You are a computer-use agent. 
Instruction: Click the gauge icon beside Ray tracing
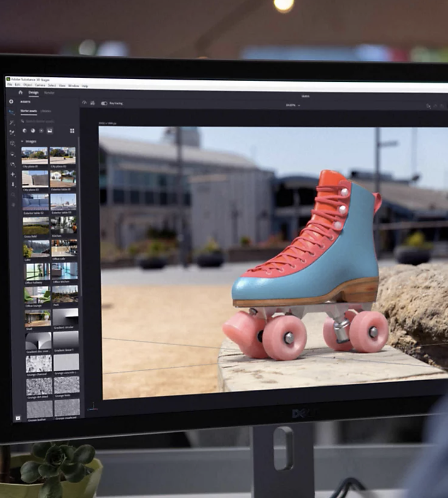coord(84,103)
